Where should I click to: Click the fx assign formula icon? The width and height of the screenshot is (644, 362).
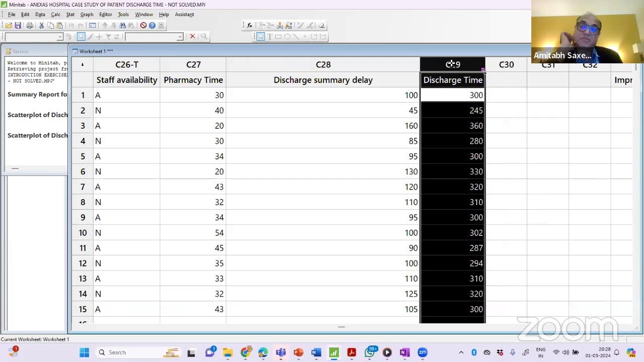point(250,25)
